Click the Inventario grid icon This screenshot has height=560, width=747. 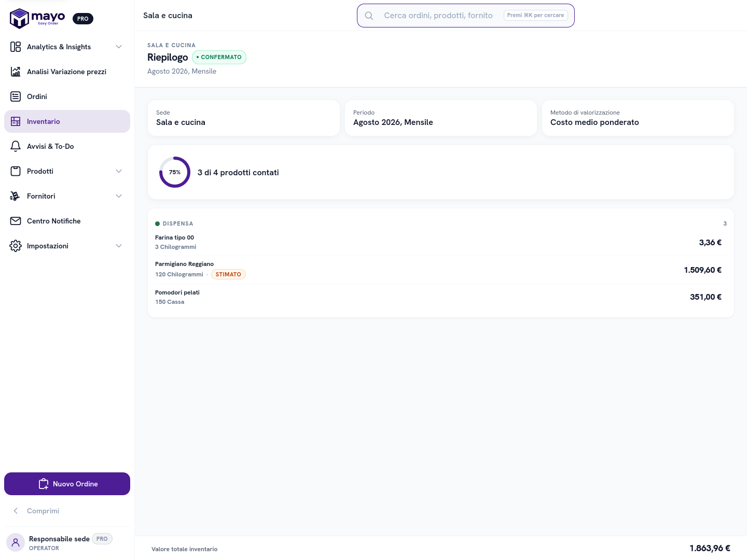[16, 121]
